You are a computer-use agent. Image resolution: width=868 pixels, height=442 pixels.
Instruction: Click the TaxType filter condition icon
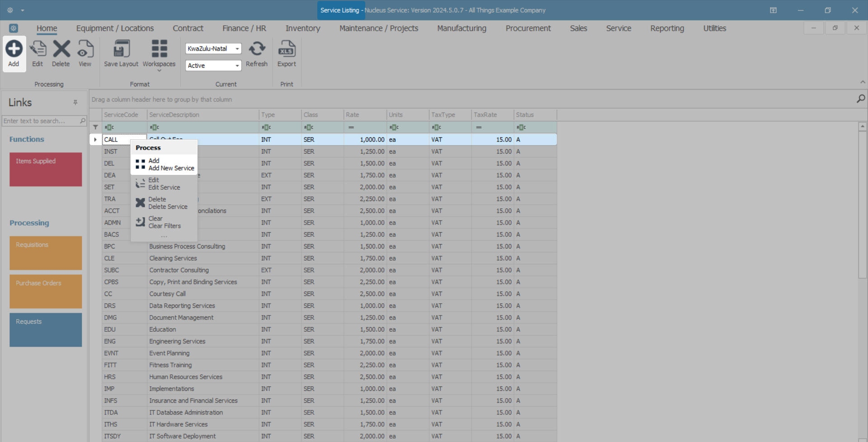pyautogui.click(x=436, y=127)
